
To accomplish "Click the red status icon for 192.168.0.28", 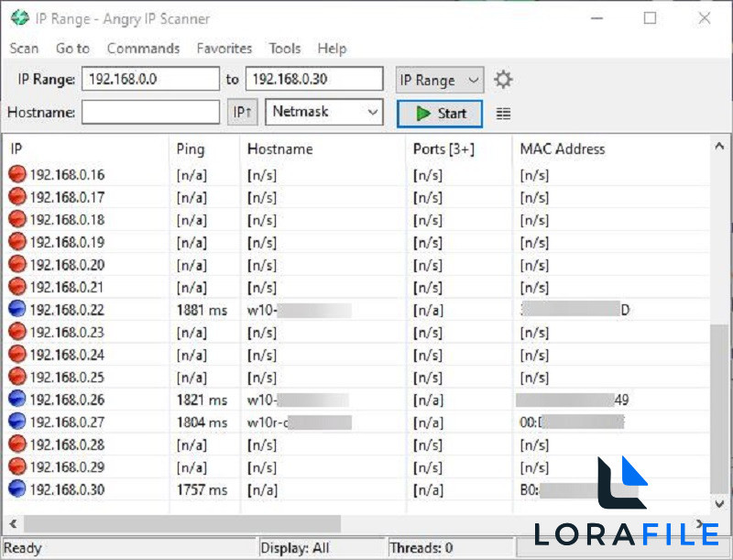I will 17,444.
